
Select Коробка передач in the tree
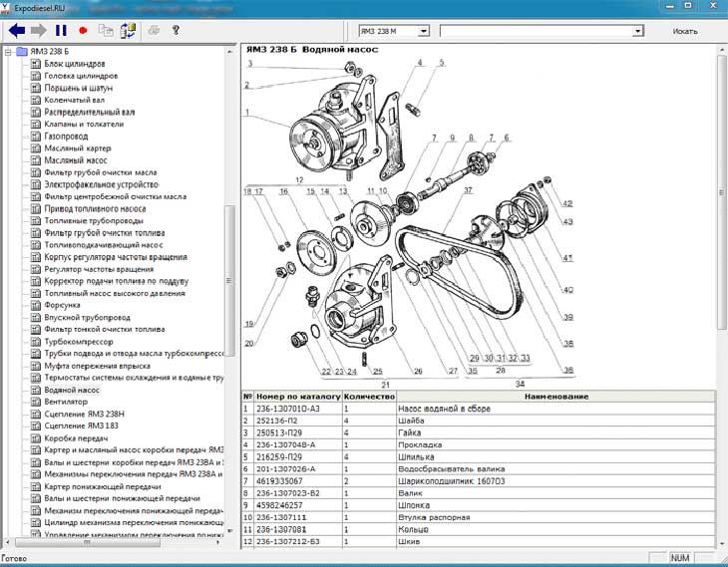pos(77,437)
